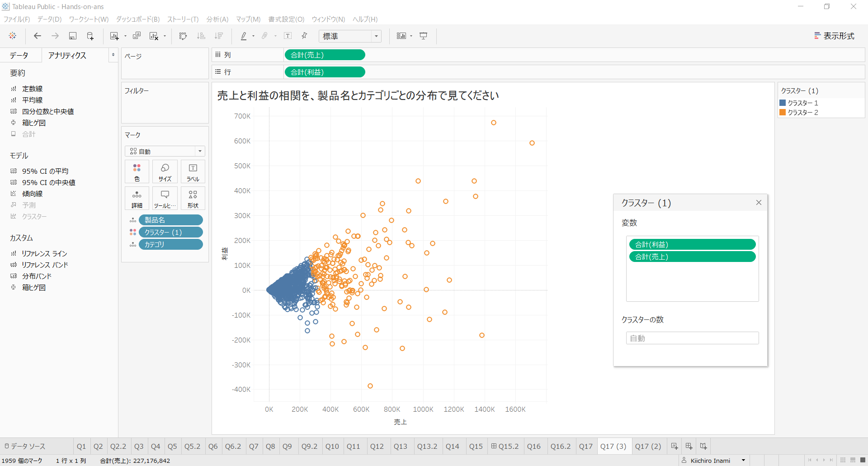Open the Q17 (2) sheet tab

[x=648, y=446]
